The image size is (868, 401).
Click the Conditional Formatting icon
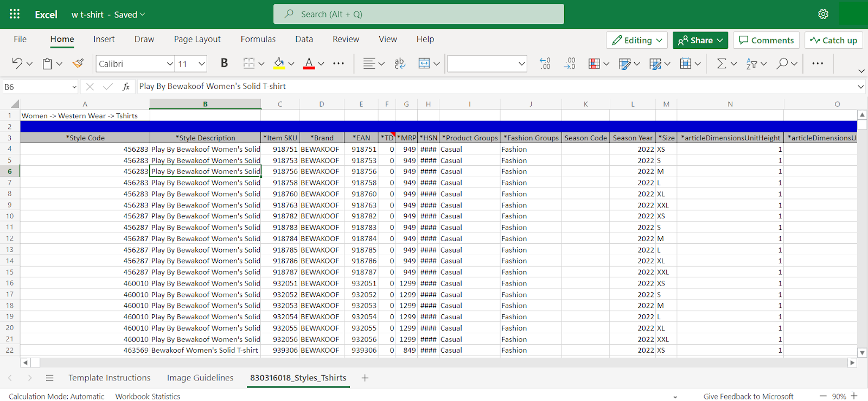point(594,63)
